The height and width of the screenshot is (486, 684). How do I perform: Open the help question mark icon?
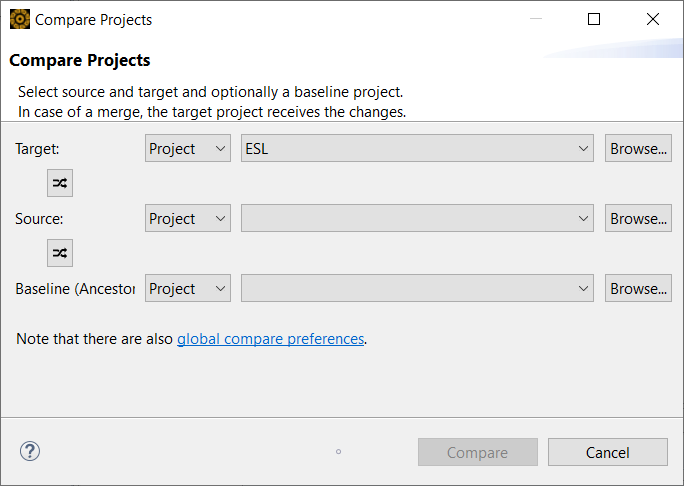pyautogui.click(x=30, y=451)
